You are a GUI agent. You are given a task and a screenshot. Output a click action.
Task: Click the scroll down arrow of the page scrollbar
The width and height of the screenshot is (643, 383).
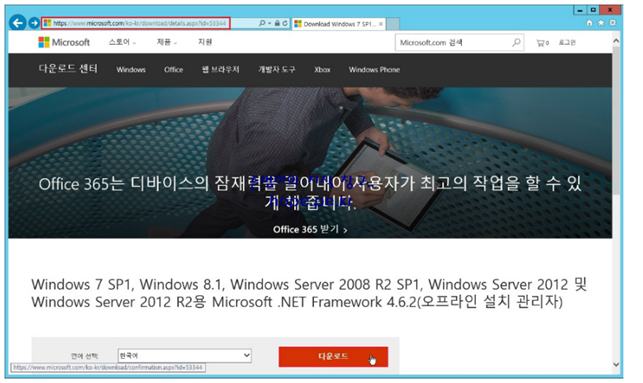616,364
